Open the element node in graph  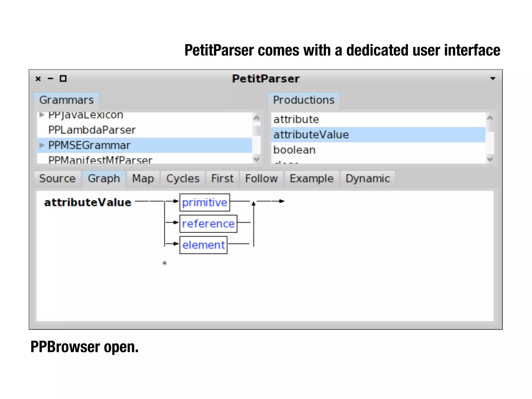point(203,245)
